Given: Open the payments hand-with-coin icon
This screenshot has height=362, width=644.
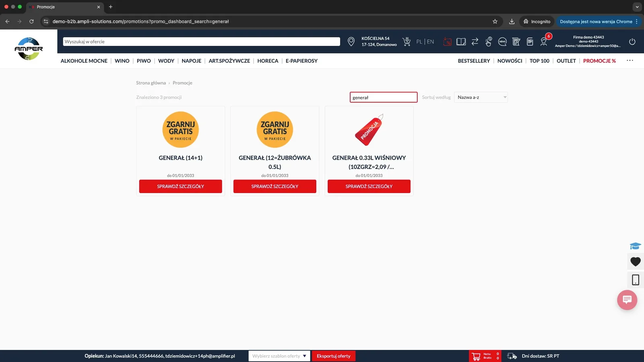Looking at the screenshot, I should point(489,41).
